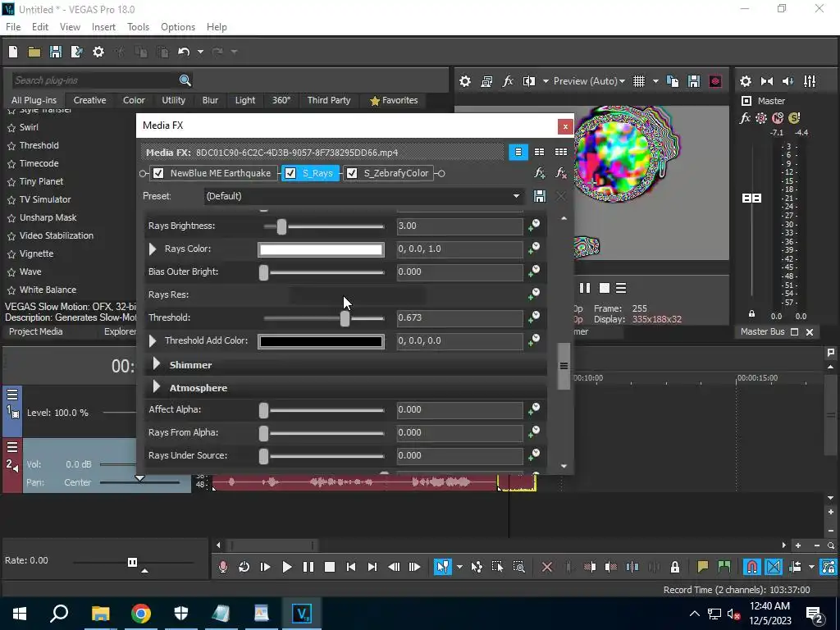Save project with the floppy disk icon
Viewport: 840px width, 630px height.
(x=56, y=52)
